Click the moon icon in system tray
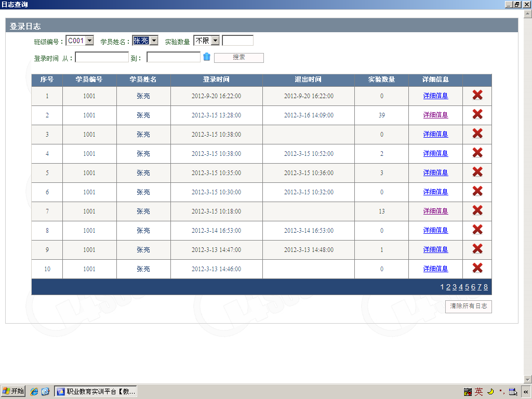Viewport: 532px width, 399px height. click(x=490, y=392)
